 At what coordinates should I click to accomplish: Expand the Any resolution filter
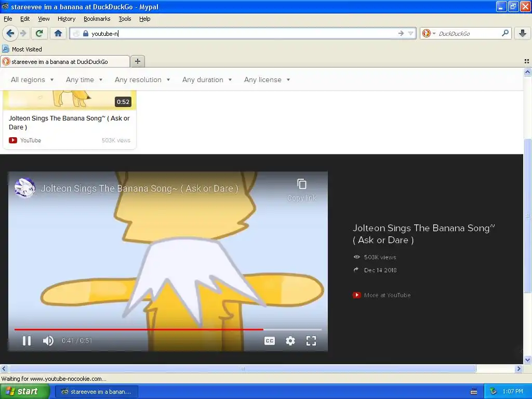pyautogui.click(x=142, y=79)
